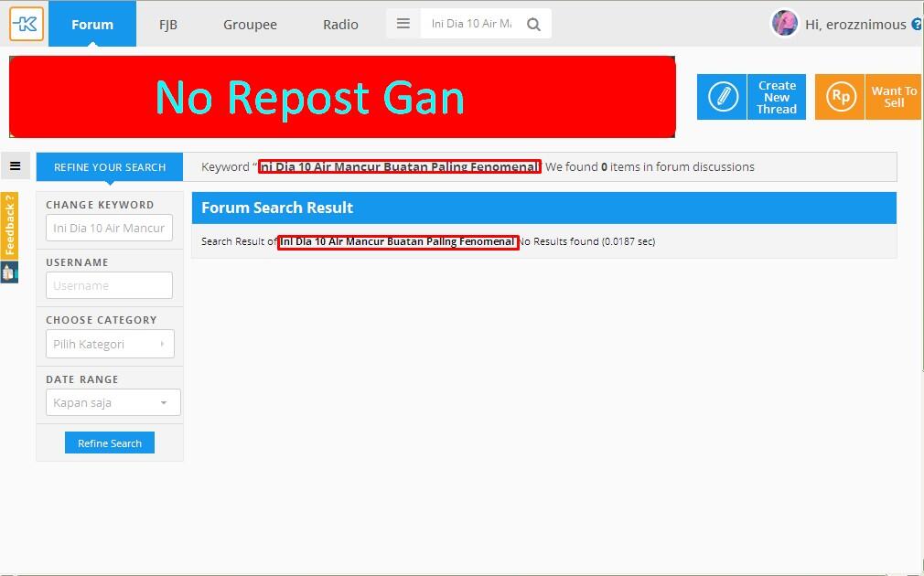Screen dimensions: 924x576
Task: Click the pencil Create New Thread icon
Action: [722, 97]
